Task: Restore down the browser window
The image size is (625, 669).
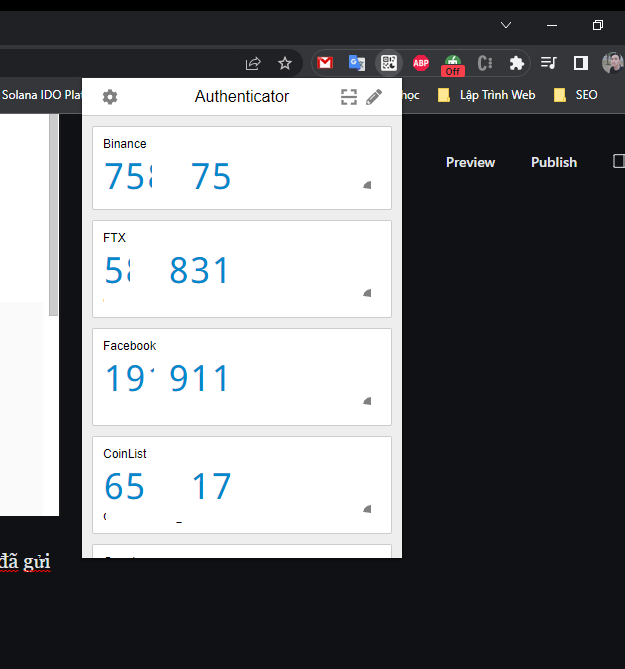Action: pyautogui.click(x=598, y=25)
